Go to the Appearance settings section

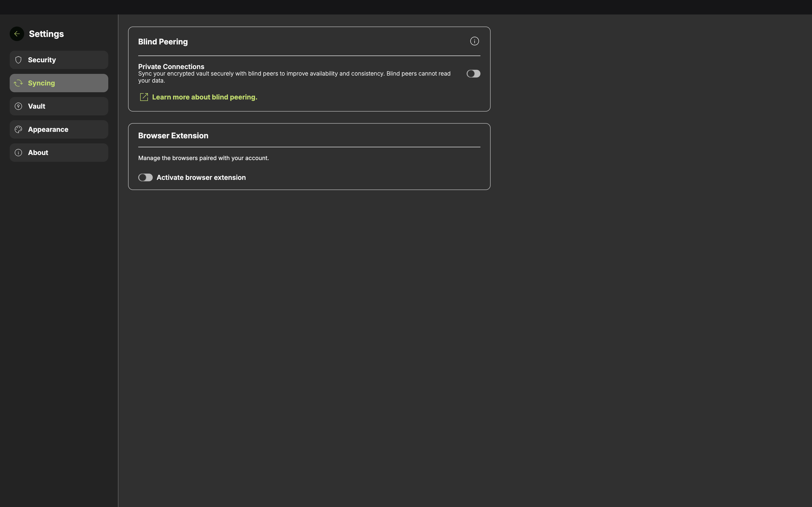48,129
